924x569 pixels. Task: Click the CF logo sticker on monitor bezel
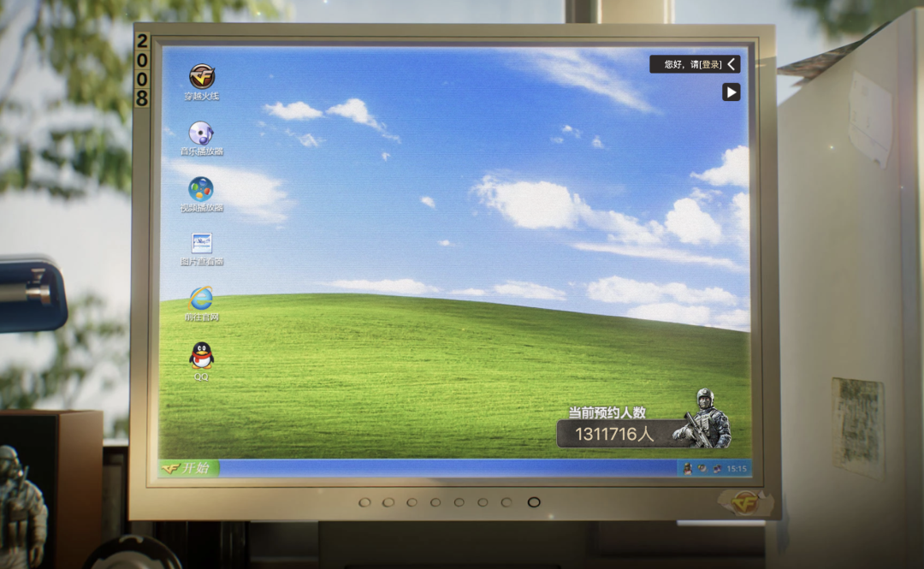[x=745, y=503]
